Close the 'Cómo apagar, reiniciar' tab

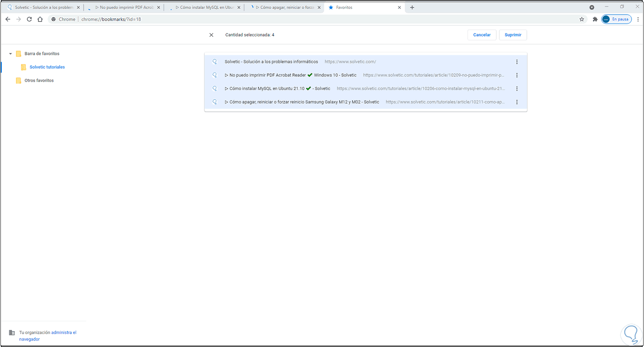point(319,8)
